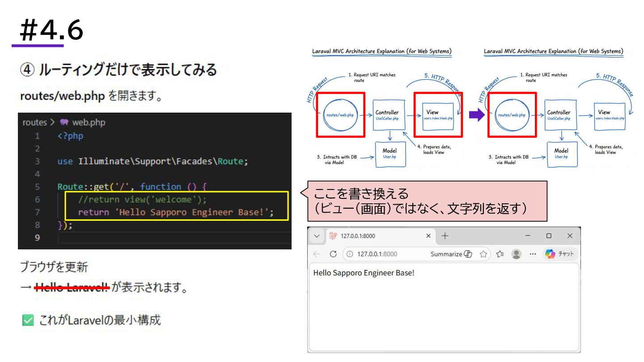Click the Model box in left MVC diagram

point(390,154)
